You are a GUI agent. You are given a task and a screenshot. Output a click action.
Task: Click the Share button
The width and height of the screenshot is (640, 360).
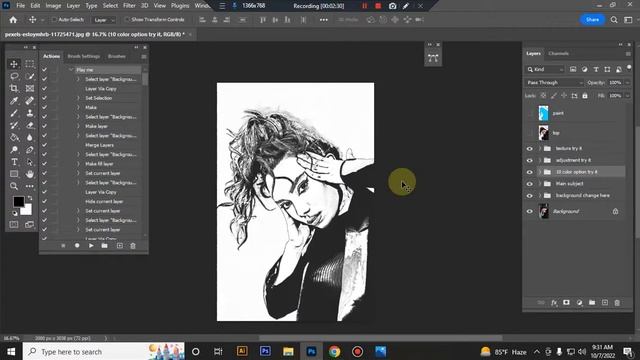[592, 20]
